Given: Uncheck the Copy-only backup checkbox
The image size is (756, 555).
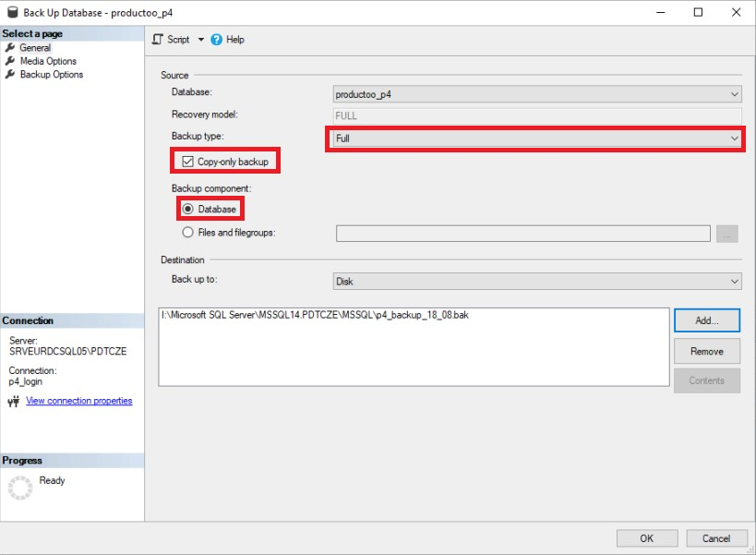Looking at the screenshot, I should (188, 162).
